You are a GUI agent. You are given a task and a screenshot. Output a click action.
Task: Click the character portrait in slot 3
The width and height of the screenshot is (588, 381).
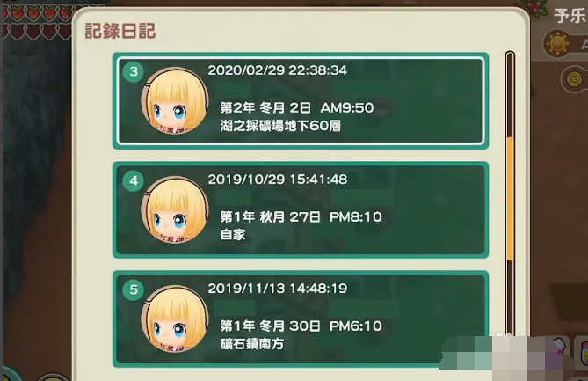point(175,100)
